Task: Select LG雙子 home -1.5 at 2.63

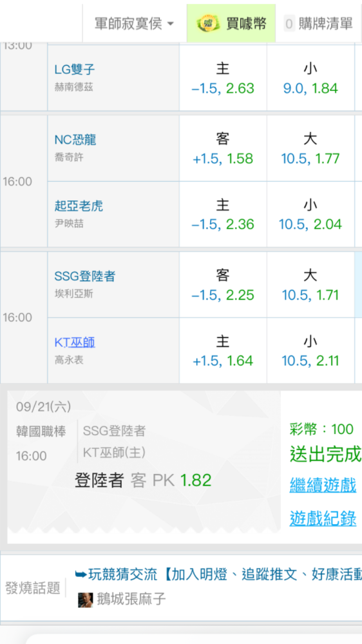Action: (223, 78)
